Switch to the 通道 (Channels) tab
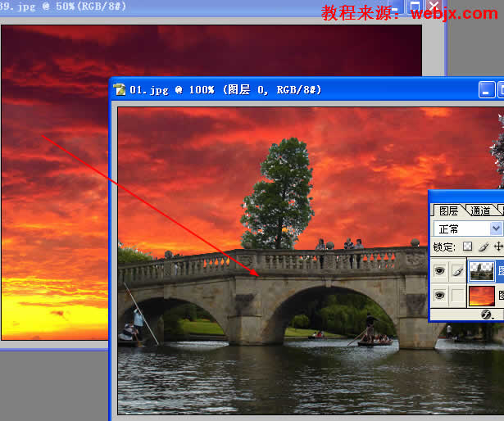The height and width of the screenshot is (421, 504). (x=481, y=210)
